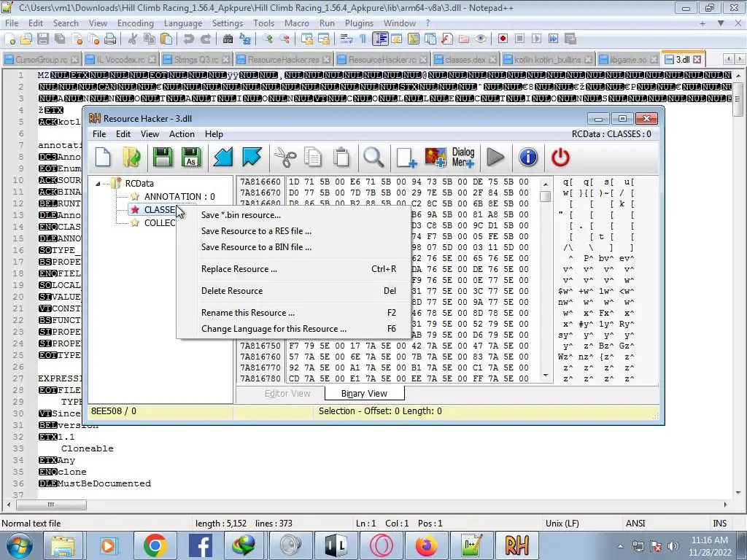Click volume speaker in system tray

673,546
